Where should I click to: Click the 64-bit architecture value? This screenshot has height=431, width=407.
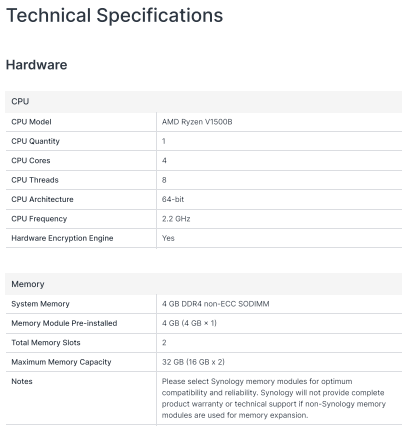173,199
